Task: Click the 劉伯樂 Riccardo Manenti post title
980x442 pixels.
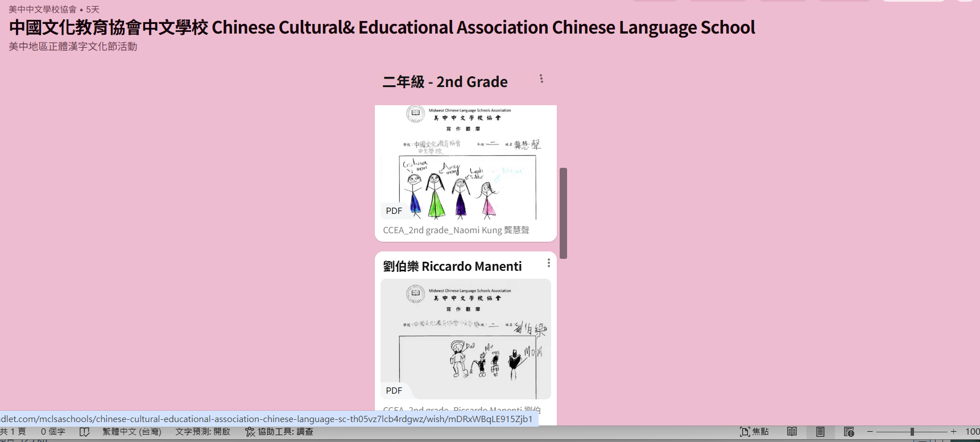Action: [452, 266]
